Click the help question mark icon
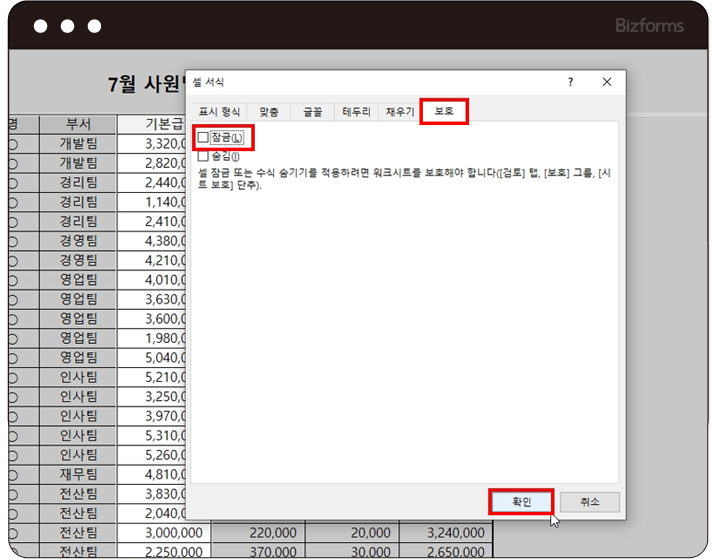Image resolution: width=715 pixels, height=560 pixels. (x=571, y=82)
